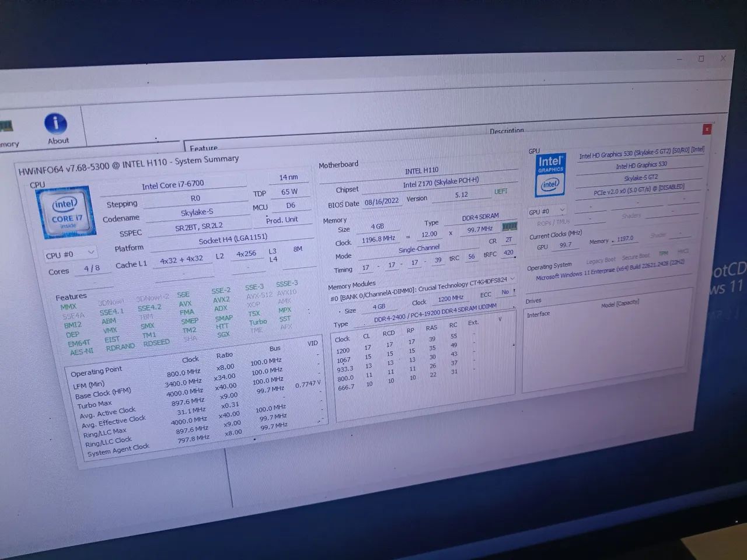Click the TDP value 65 W
The width and height of the screenshot is (747, 560).
click(x=289, y=191)
